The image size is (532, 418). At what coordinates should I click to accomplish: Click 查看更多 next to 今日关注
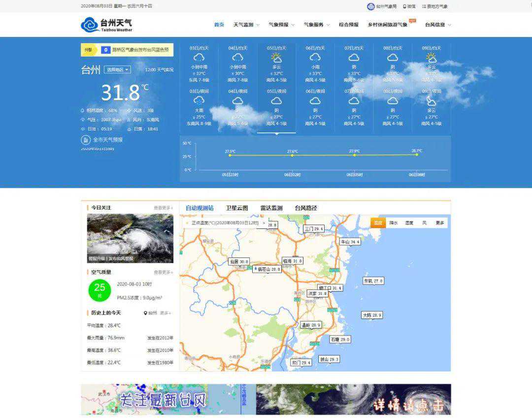point(163,208)
